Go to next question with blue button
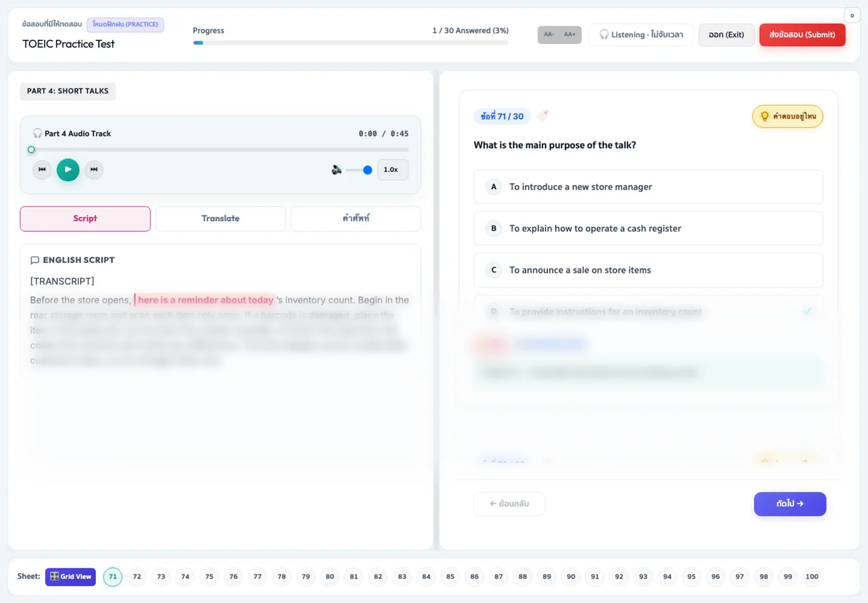Screen dimensions: 868x603 tap(789, 504)
